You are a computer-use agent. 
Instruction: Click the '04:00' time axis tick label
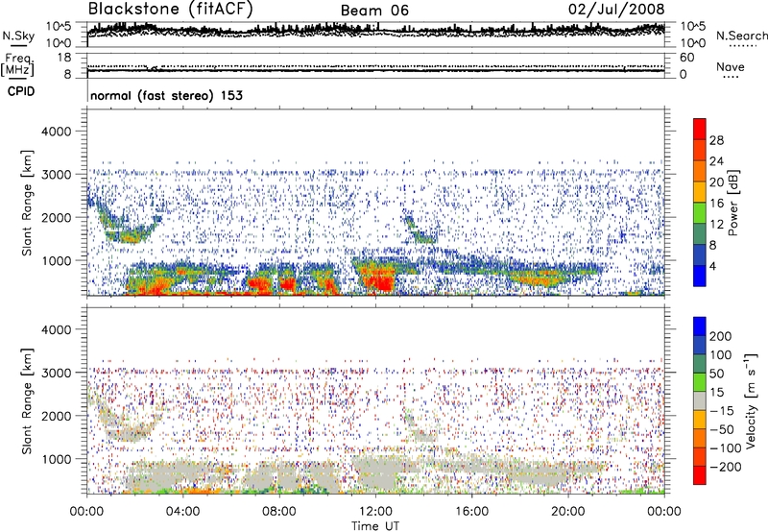pos(183,512)
